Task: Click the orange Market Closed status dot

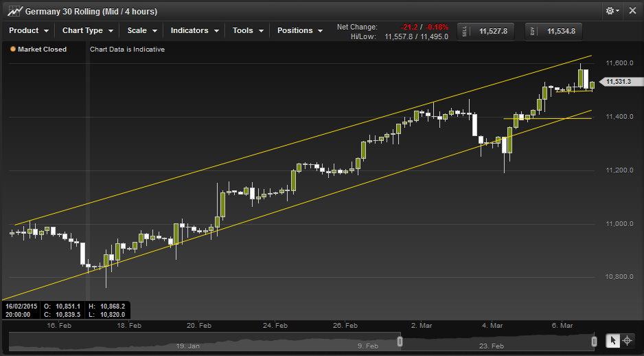Action: point(13,49)
